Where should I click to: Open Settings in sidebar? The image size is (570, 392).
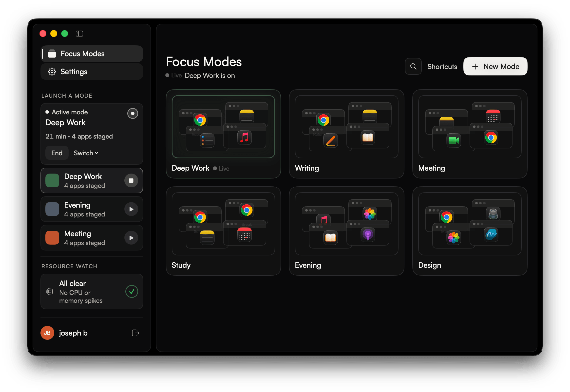pos(92,72)
